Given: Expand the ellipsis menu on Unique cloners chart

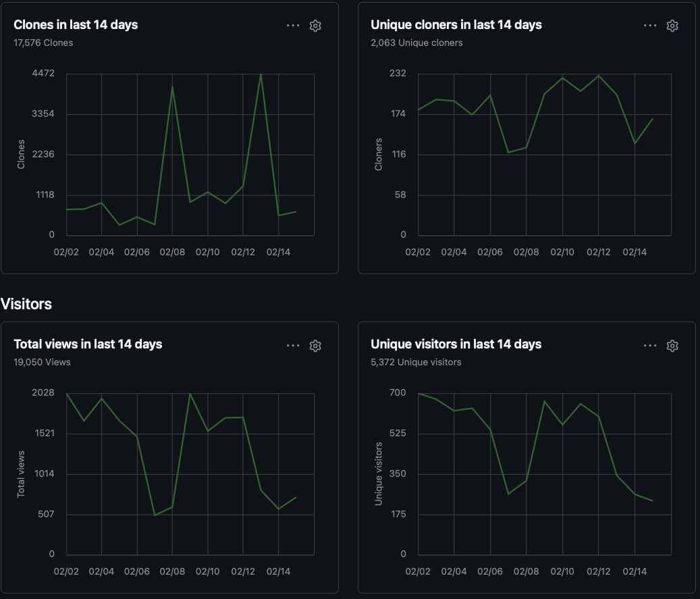Looking at the screenshot, I should click(650, 26).
